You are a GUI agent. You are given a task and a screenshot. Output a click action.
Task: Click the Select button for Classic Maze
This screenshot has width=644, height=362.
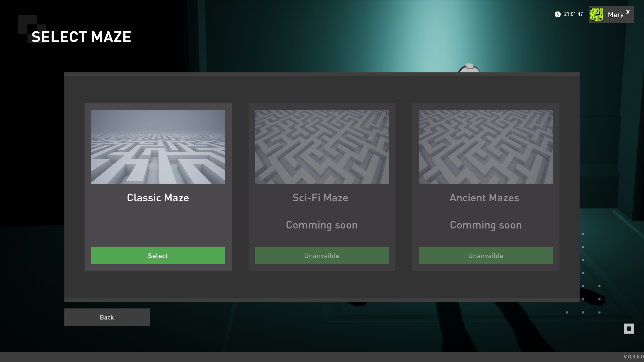click(158, 255)
